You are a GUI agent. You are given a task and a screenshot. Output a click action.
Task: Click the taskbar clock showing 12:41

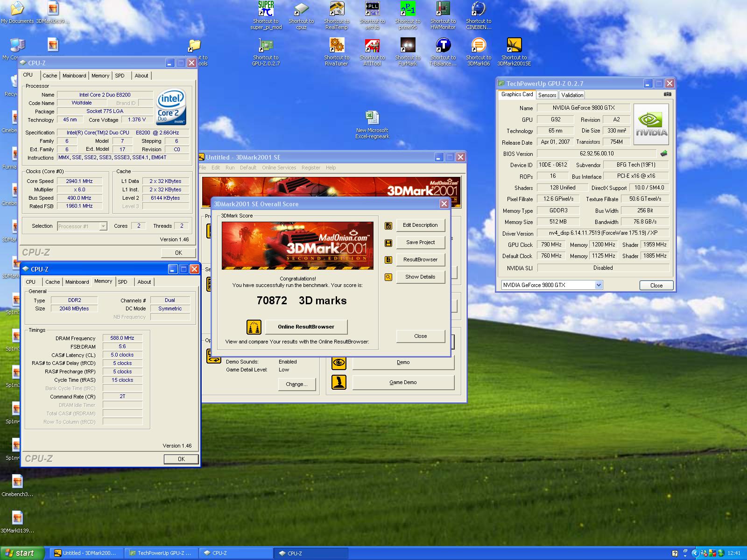(x=734, y=553)
